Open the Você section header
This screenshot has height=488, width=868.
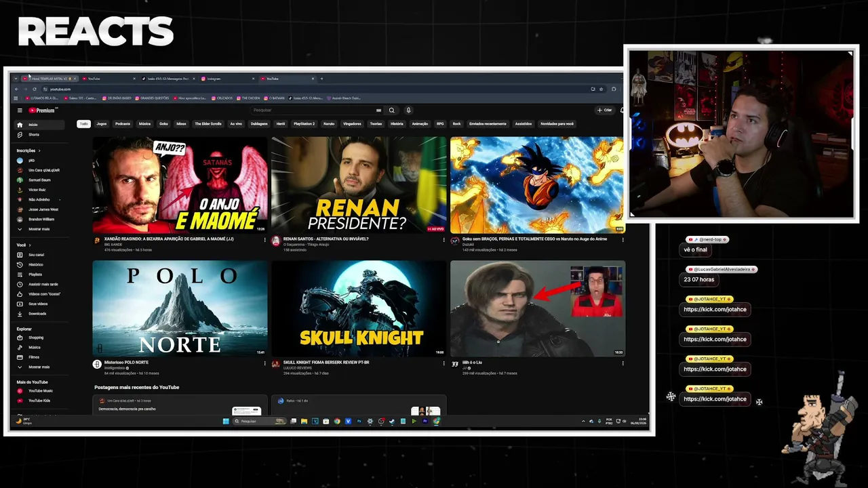point(23,245)
